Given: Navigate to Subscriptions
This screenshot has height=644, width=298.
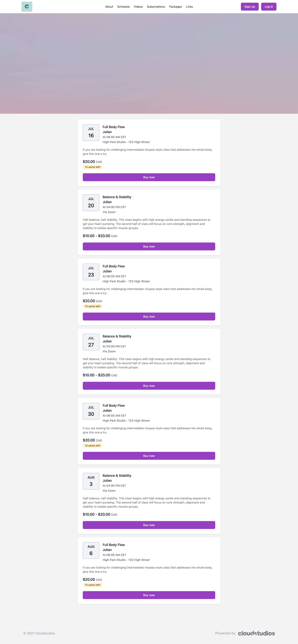Looking at the screenshot, I should tap(156, 7).
